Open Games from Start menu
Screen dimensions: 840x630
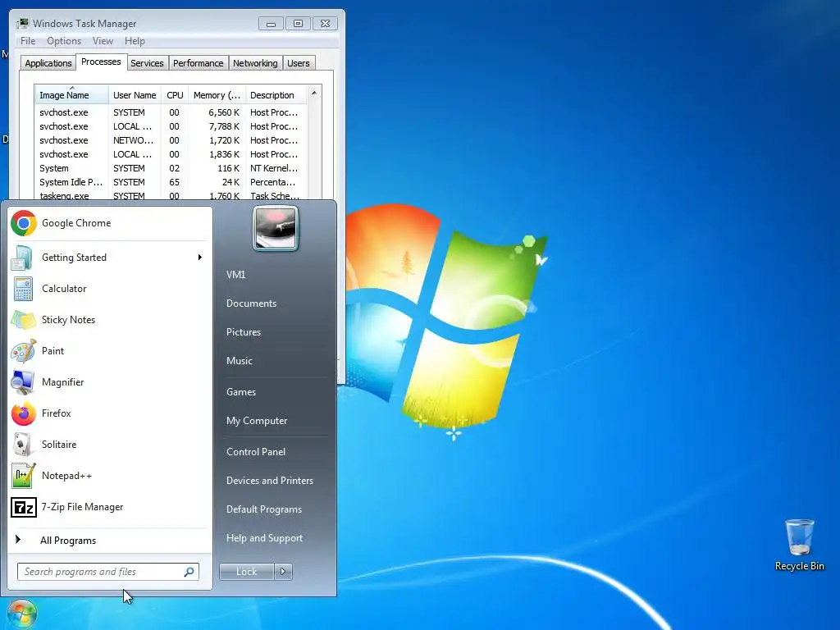(241, 392)
